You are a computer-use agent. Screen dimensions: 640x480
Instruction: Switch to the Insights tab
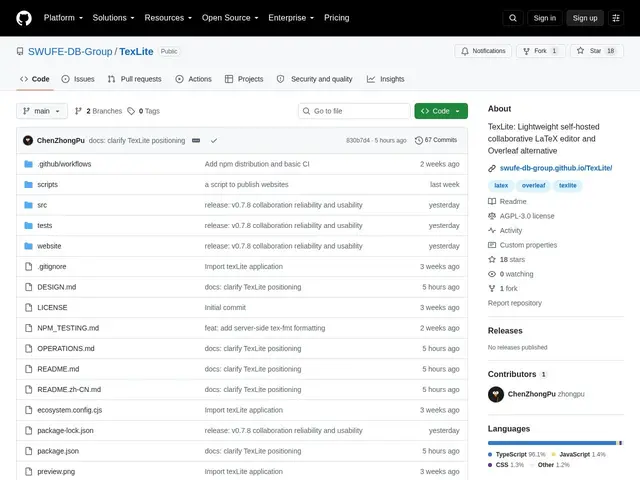tap(385, 79)
